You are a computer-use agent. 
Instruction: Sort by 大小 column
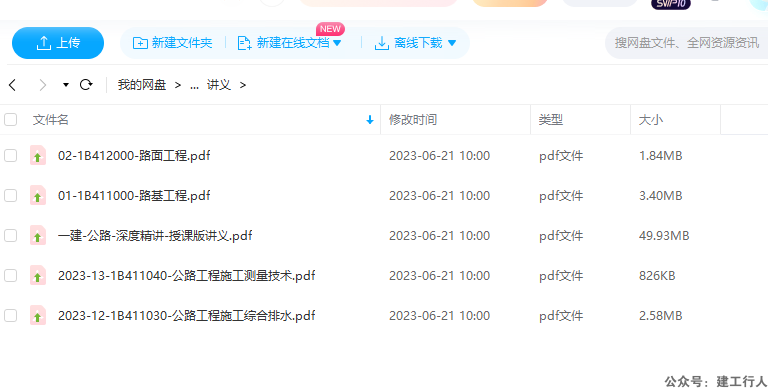click(650, 120)
